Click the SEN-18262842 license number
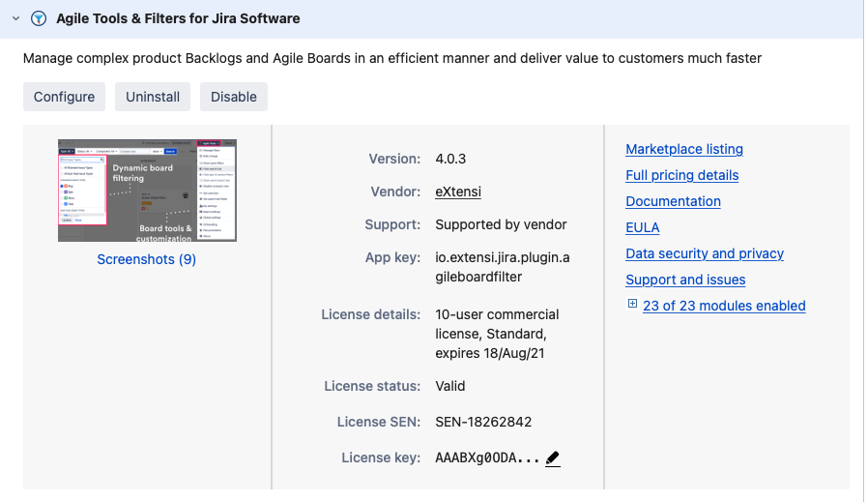The image size is (868, 502). (483, 422)
